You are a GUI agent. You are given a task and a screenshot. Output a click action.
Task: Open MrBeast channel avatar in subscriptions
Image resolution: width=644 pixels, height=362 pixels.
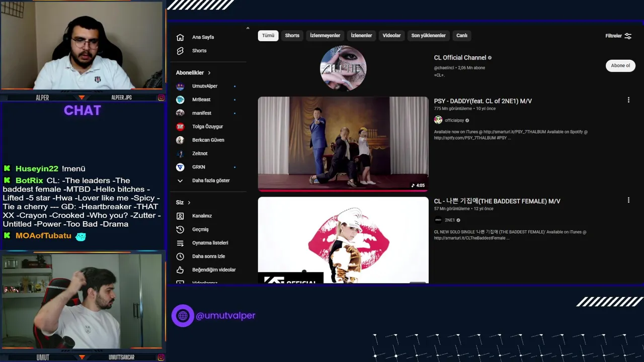coord(180,100)
